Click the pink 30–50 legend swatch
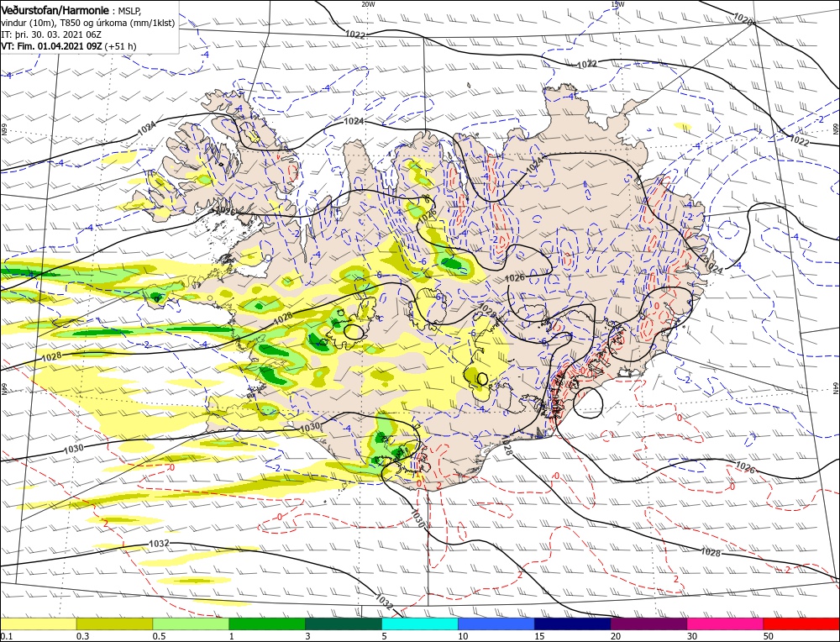The width and height of the screenshot is (840, 642). (x=726, y=624)
